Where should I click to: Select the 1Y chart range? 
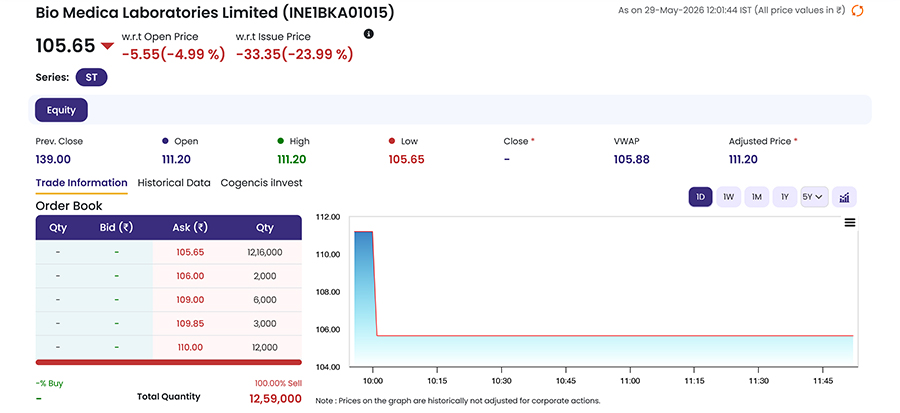[x=785, y=197]
